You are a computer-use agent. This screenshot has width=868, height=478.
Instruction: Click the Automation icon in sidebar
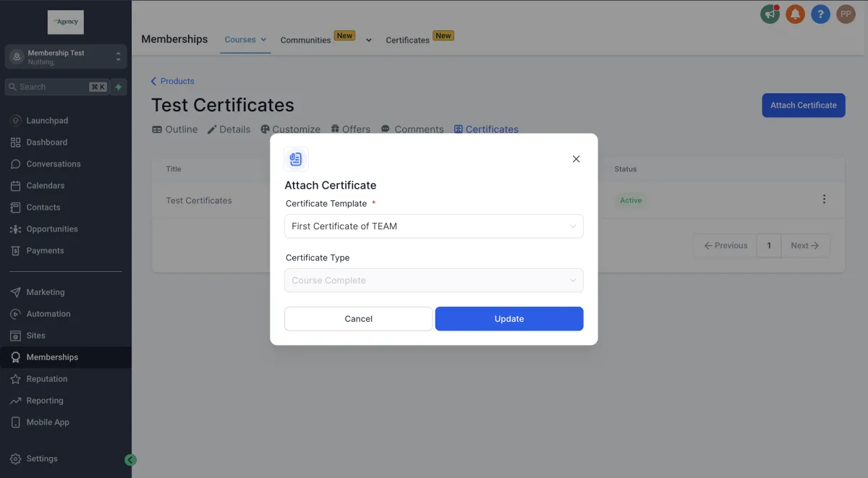pyautogui.click(x=15, y=314)
